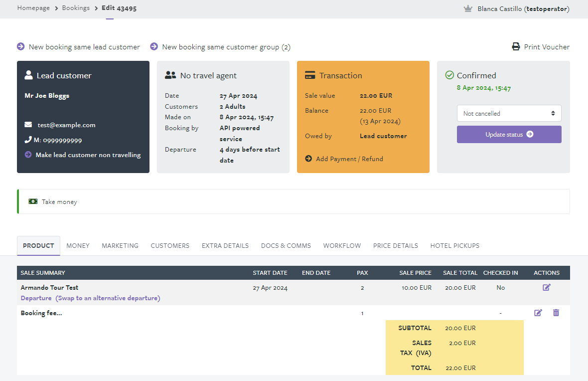Click the green Confirmed checkmark icon
The height and width of the screenshot is (381, 588).
(449, 75)
